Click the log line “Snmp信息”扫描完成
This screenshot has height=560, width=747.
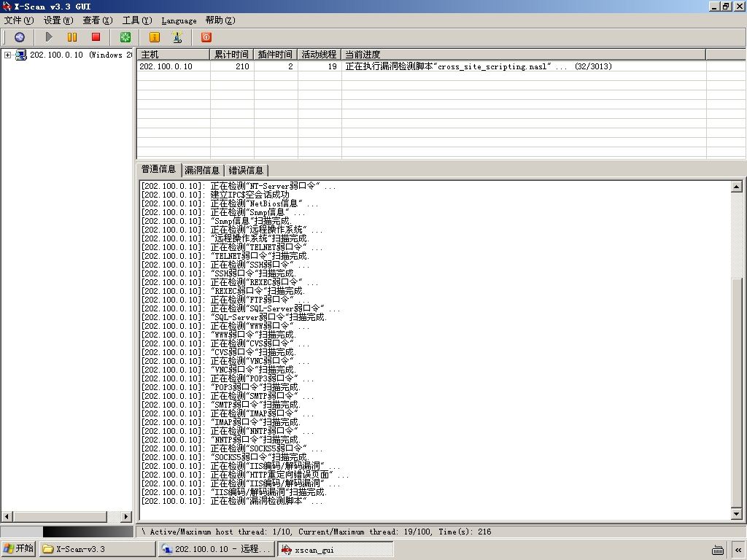click(x=216, y=221)
